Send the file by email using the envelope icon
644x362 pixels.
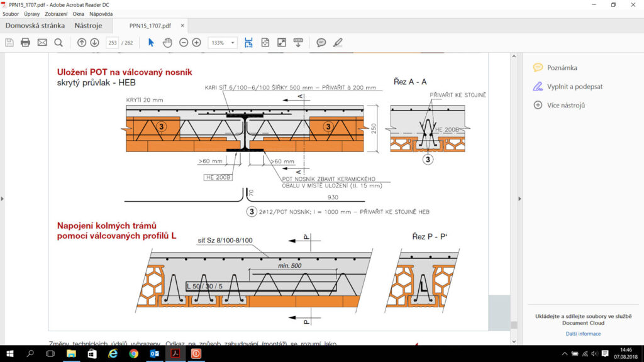(x=42, y=42)
